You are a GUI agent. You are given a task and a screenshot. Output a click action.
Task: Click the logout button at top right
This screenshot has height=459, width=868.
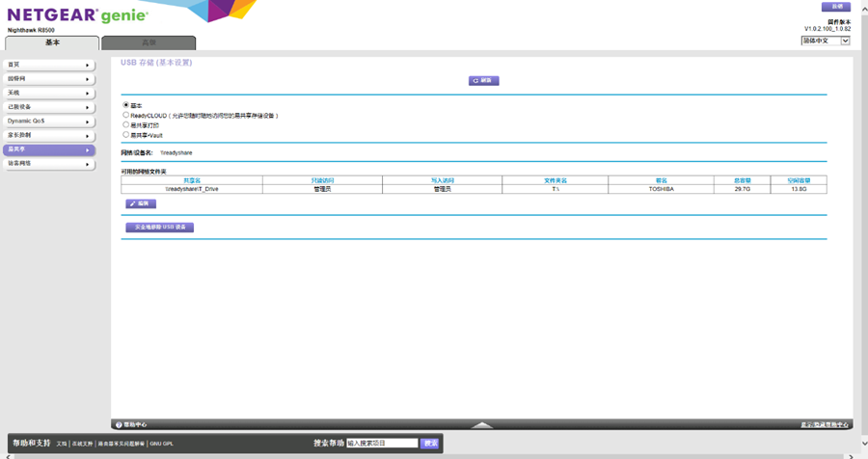click(835, 7)
